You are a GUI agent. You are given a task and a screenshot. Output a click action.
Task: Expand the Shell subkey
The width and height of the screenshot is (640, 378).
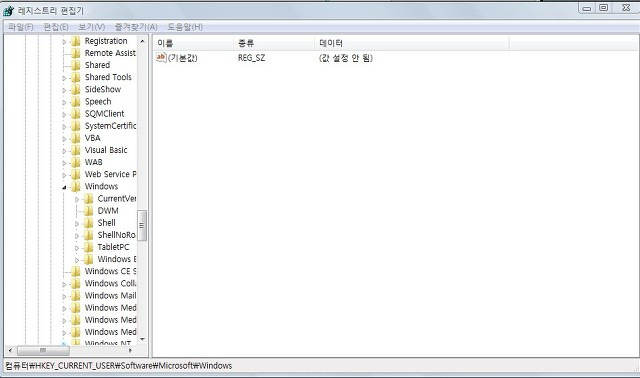pos(77,224)
